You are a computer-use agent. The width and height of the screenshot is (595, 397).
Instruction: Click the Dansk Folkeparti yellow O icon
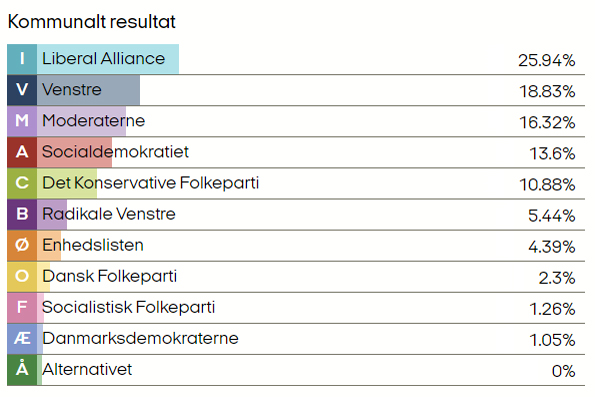22,277
